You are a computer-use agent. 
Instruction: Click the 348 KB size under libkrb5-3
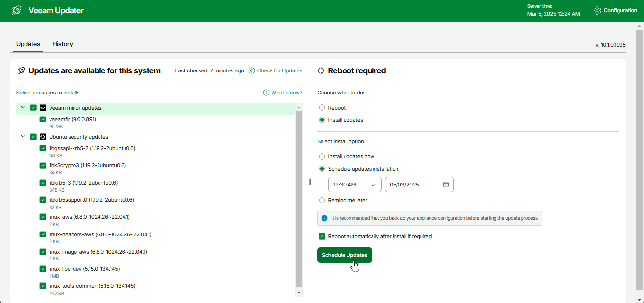(57, 190)
